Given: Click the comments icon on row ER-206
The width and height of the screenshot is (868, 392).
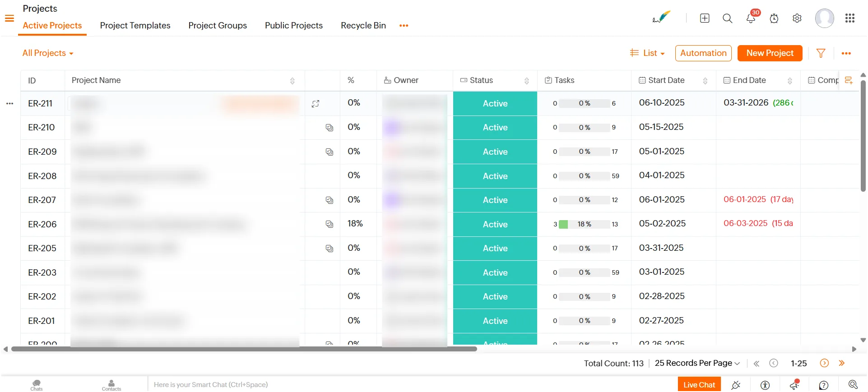Looking at the screenshot, I should tap(330, 224).
